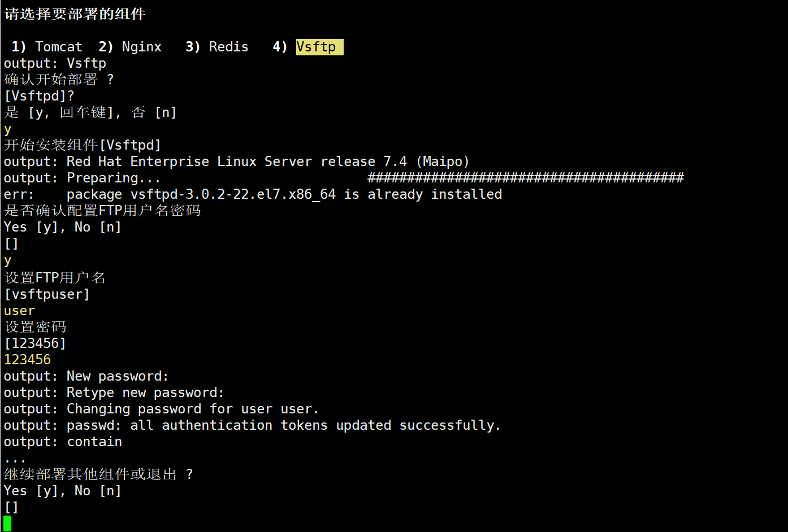Click the yellow 'user' input text

[19, 311]
